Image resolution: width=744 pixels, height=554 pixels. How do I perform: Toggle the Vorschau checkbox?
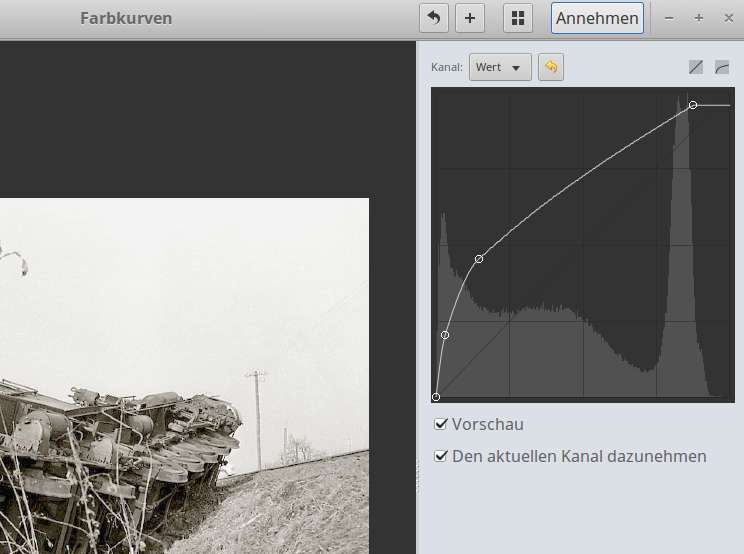click(x=441, y=424)
